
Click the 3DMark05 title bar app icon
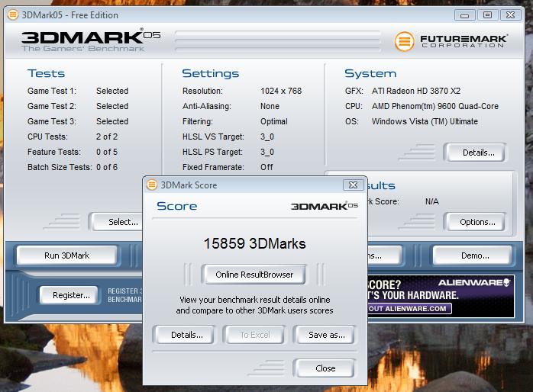13,15
